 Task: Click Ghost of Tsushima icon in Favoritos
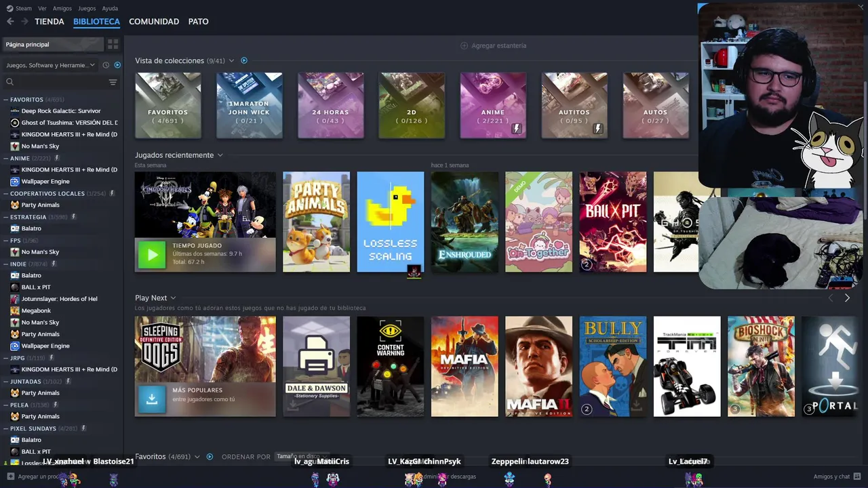click(15, 123)
